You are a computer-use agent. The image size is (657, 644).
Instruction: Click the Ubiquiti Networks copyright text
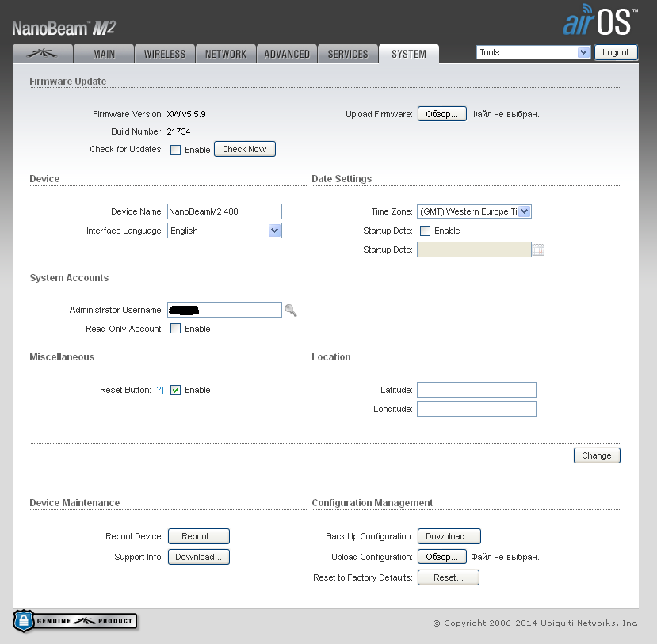(x=536, y=623)
